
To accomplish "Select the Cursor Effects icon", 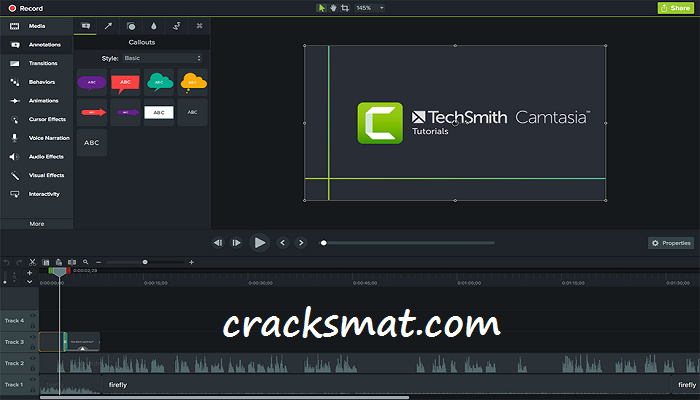I will pyautogui.click(x=15, y=119).
